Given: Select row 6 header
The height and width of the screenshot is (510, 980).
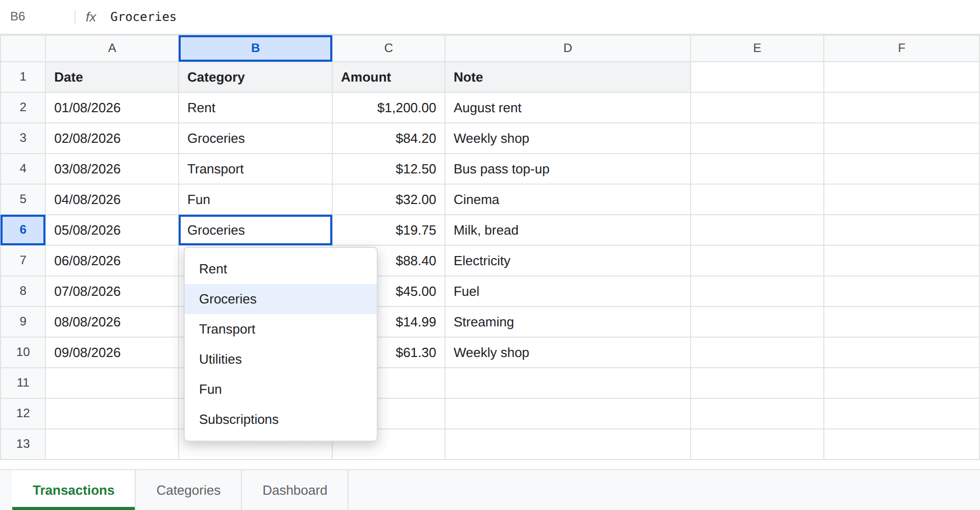Looking at the screenshot, I should (x=23, y=230).
